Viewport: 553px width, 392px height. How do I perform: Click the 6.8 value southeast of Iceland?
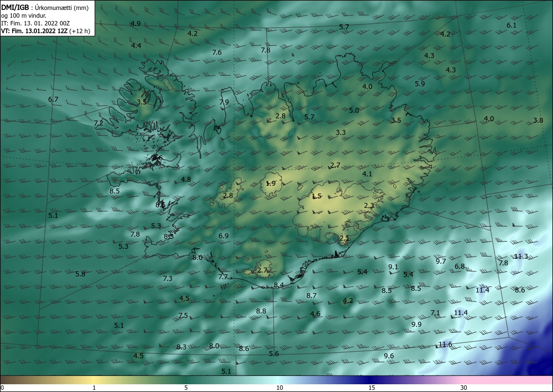click(x=460, y=266)
